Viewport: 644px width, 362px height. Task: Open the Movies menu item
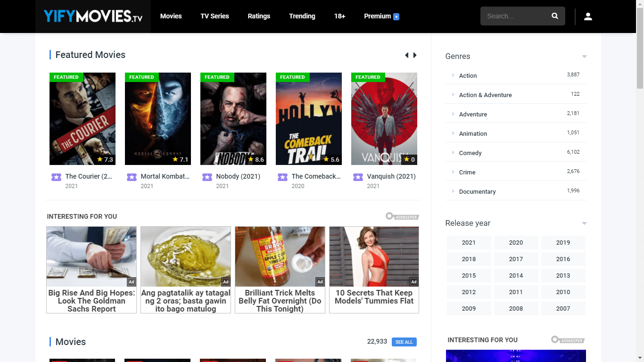tap(171, 16)
